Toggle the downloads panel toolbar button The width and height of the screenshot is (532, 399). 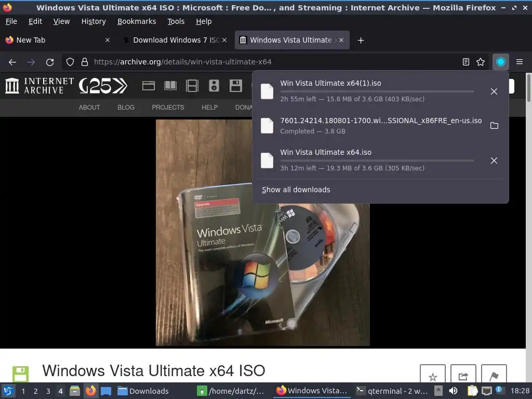tap(501, 62)
